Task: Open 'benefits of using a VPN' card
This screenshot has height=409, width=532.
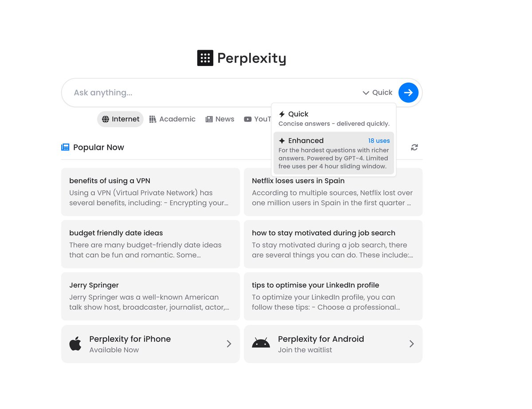Action: pyautogui.click(x=151, y=192)
